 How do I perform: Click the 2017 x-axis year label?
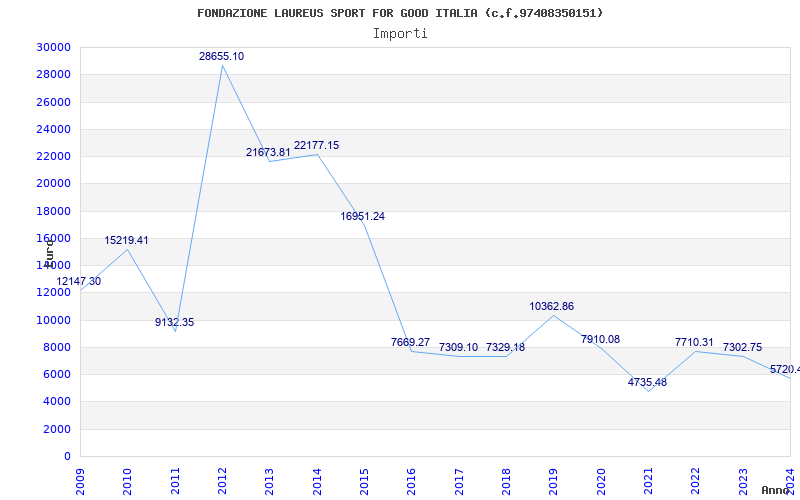(x=459, y=482)
